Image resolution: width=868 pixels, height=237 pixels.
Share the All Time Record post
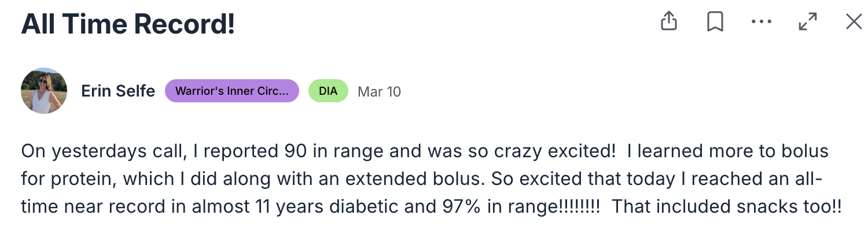point(668,21)
